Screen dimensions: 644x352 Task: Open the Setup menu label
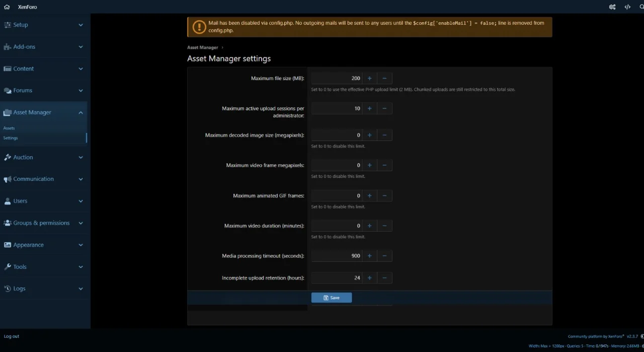(x=21, y=25)
